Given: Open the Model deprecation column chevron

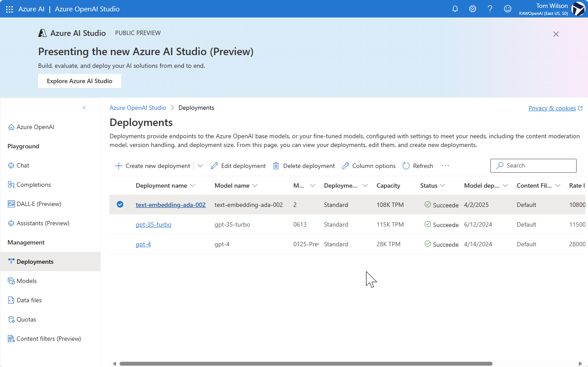Looking at the screenshot, I should (x=505, y=185).
